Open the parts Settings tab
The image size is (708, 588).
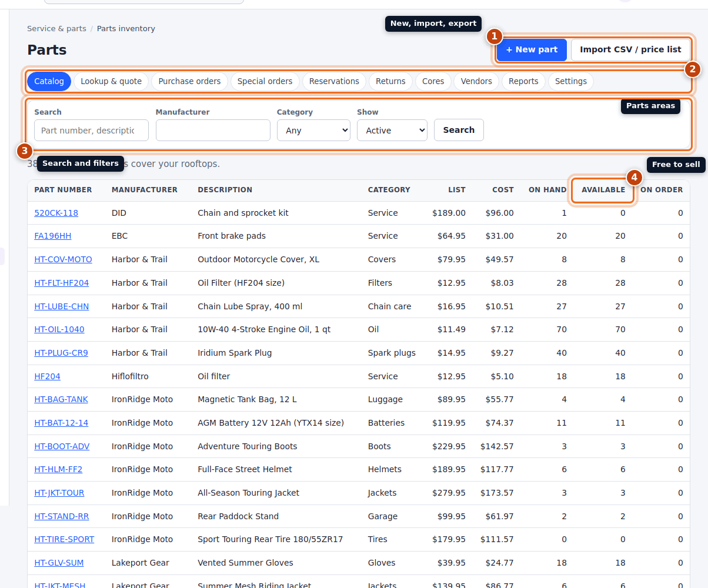[570, 81]
